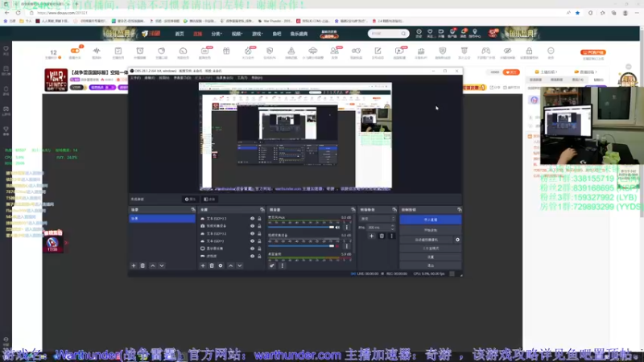Add a new scene in OBS Scenes panel
The width and height of the screenshot is (644, 362).
(x=134, y=265)
